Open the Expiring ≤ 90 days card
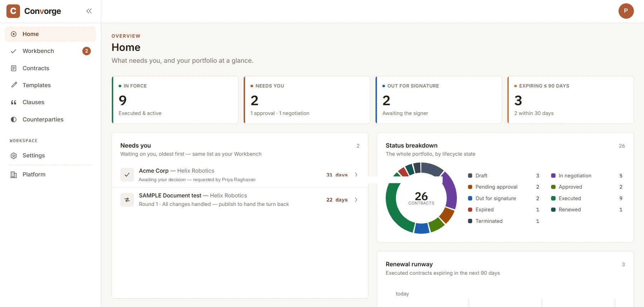 click(x=570, y=100)
